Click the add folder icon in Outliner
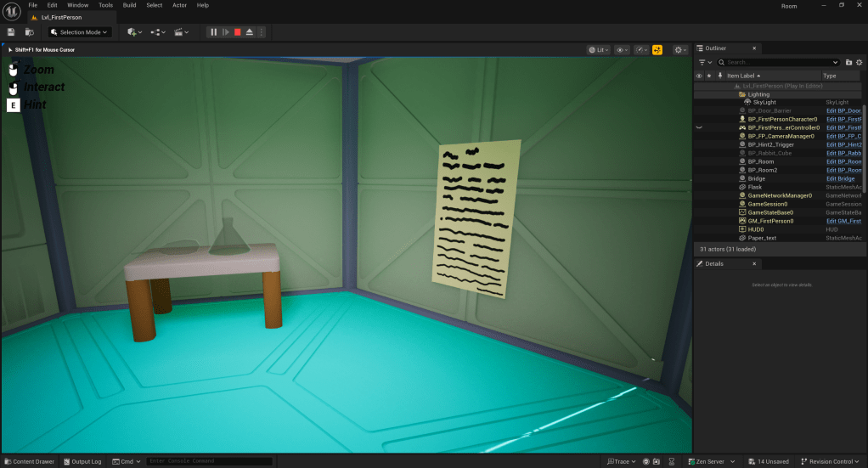Screen dimensions: 868x468 (x=848, y=62)
